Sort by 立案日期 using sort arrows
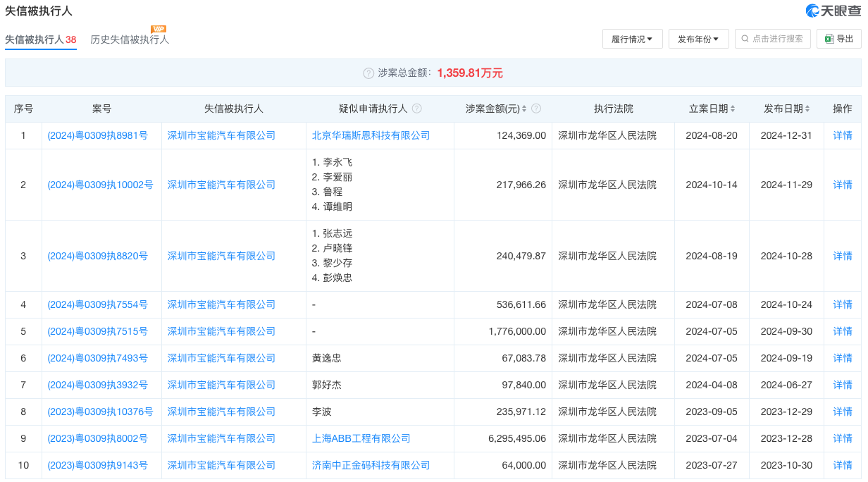Screen dimensions: 868x482 tap(733, 109)
